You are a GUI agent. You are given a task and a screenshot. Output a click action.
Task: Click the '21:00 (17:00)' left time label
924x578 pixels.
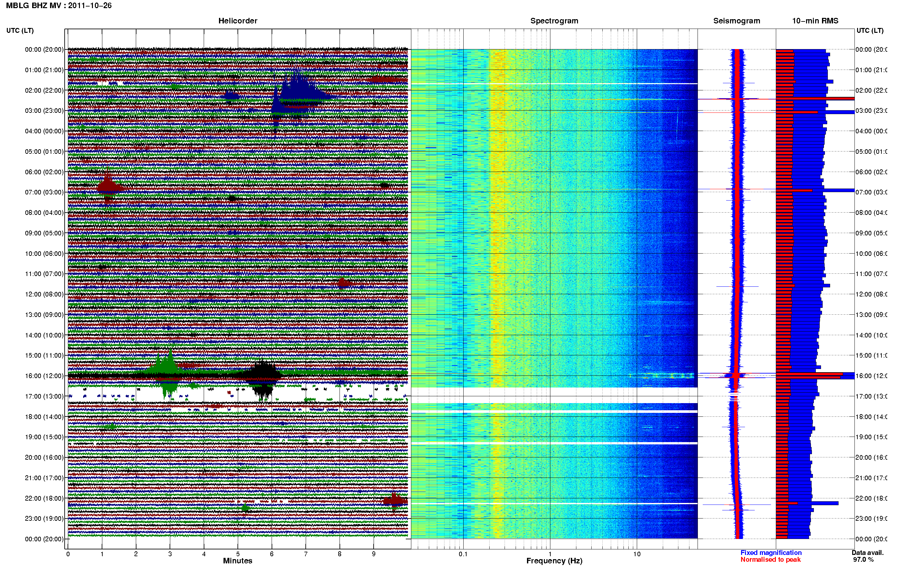pyautogui.click(x=44, y=478)
